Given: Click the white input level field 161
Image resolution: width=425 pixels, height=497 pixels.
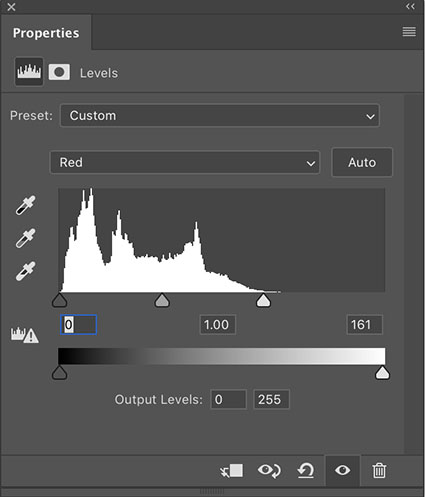Looking at the screenshot, I should (x=364, y=325).
